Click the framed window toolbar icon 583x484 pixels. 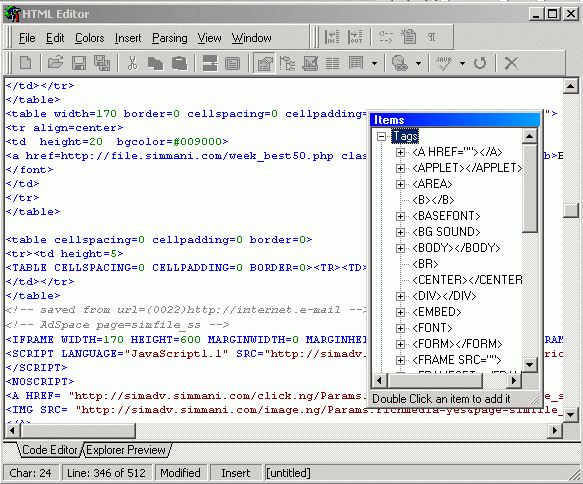(x=233, y=63)
